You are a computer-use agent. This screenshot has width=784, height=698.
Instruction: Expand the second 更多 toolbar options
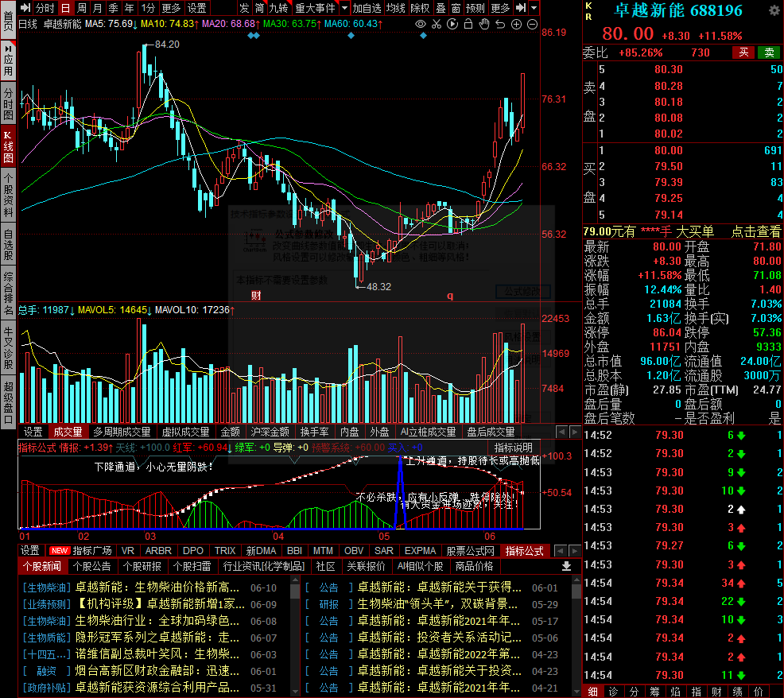tap(500, 7)
